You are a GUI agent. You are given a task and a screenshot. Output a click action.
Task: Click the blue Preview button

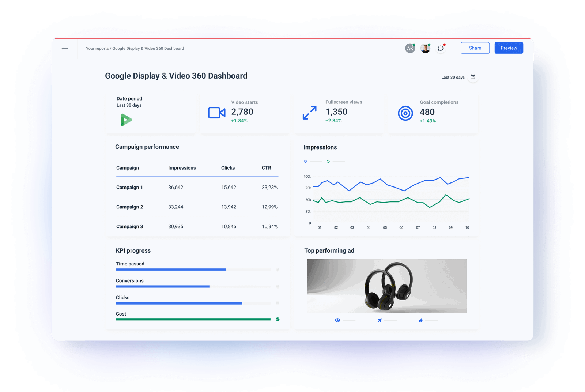click(x=509, y=48)
